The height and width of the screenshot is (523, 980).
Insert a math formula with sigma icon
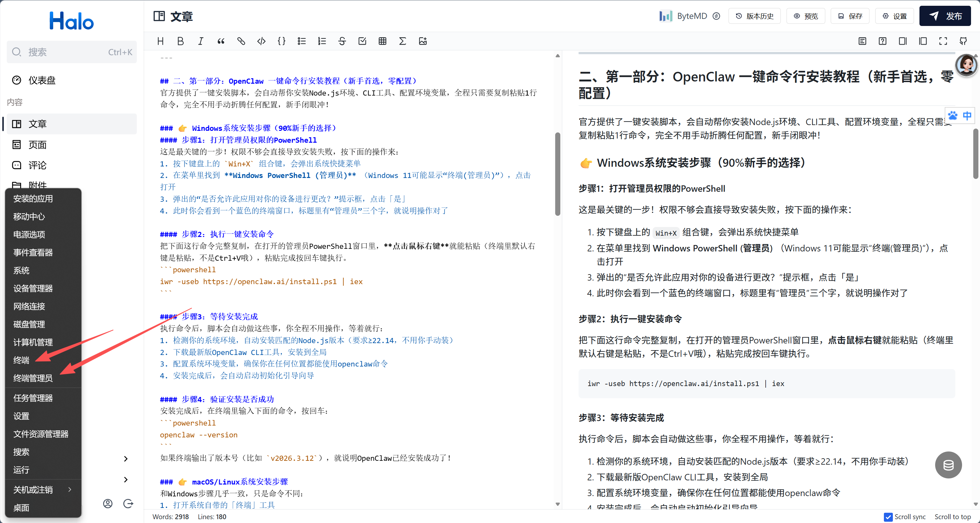coord(402,41)
